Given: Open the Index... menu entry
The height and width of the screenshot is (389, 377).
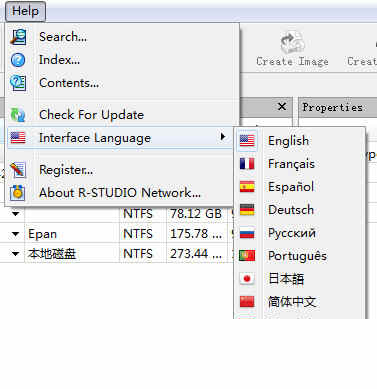Looking at the screenshot, I should [x=59, y=60].
